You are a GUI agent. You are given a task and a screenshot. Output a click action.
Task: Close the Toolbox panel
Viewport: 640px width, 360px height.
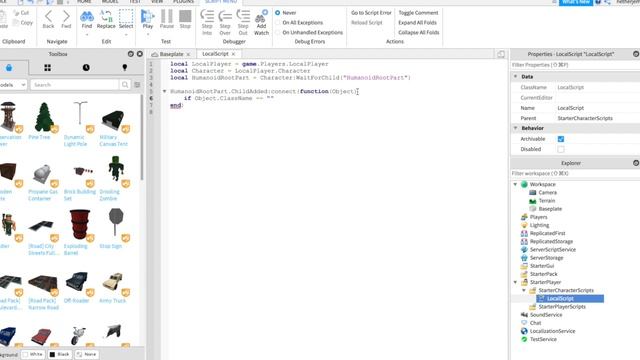coord(140,54)
